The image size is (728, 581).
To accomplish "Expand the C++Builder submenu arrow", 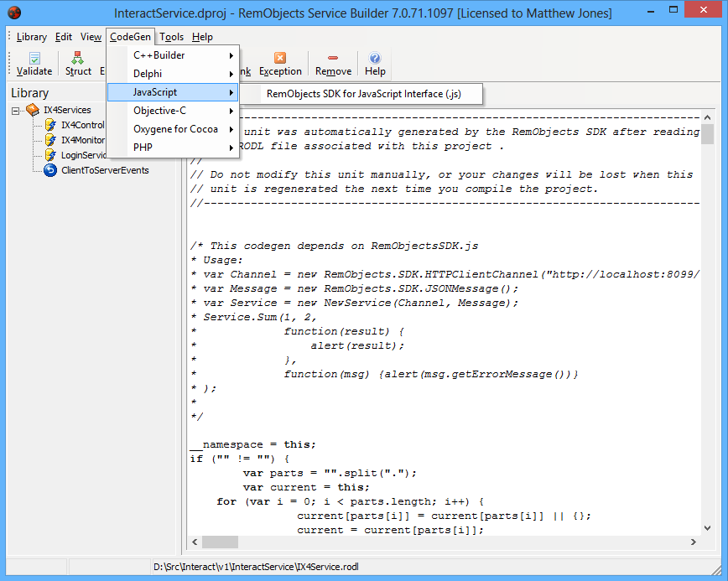I will point(231,55).
